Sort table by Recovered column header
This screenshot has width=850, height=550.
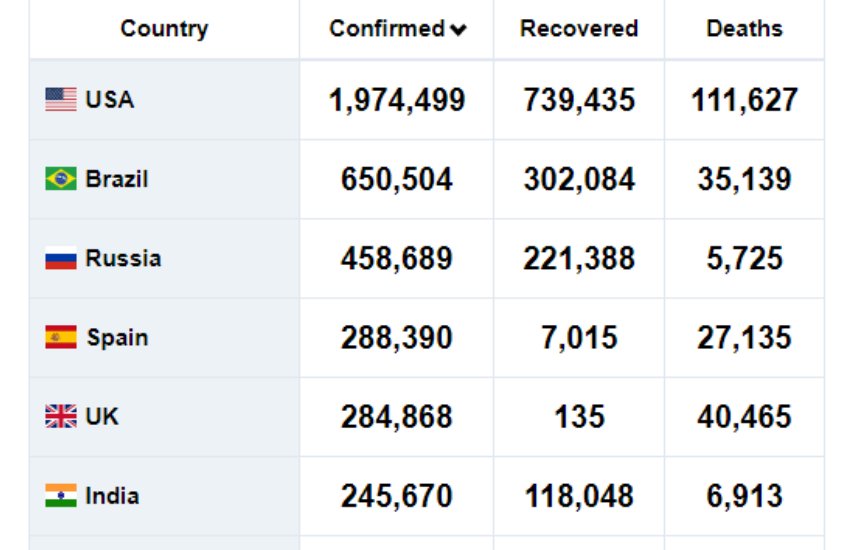click(579, 29)
